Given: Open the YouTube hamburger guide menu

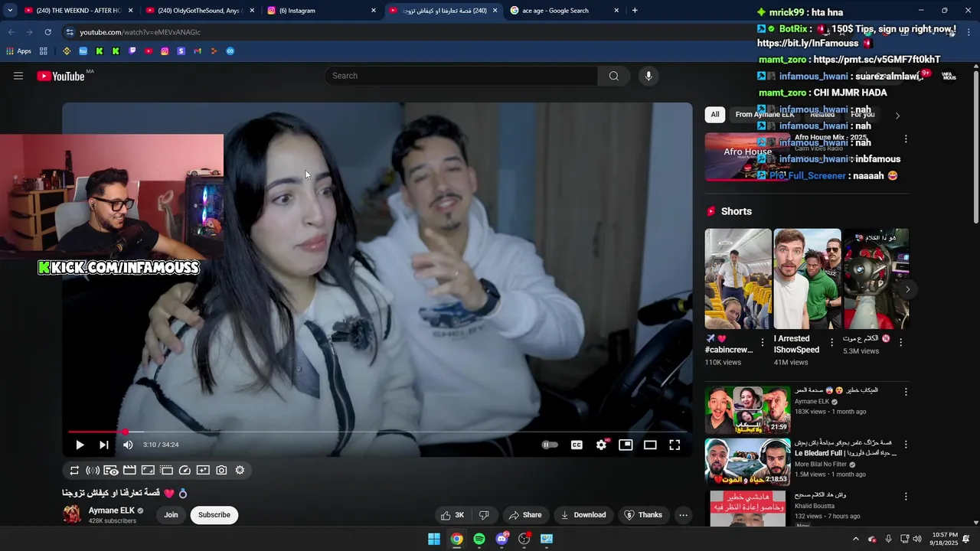Looking at the screenshot, I should pos(18,76).
